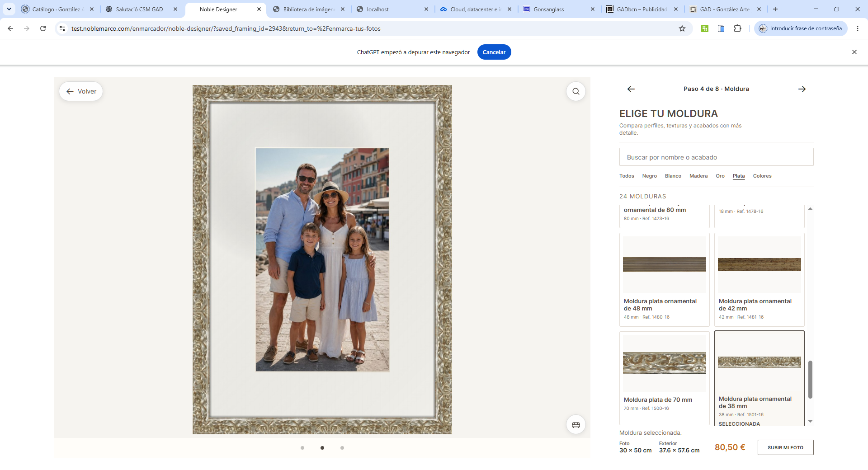Navigate back in browser history

click(x=10, y=28)
